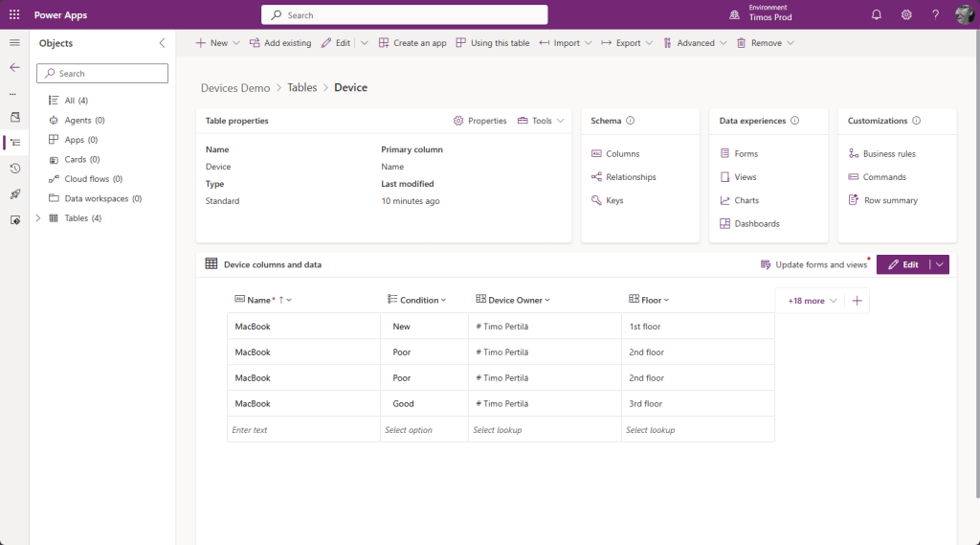Select Cloud flows in Objects list

(x=87, y=179)
